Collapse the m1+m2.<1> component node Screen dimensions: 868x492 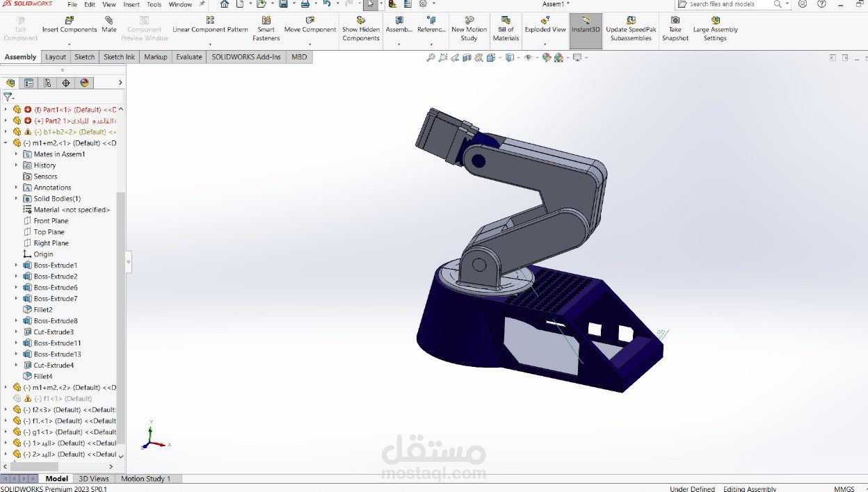tap(6, 143)
